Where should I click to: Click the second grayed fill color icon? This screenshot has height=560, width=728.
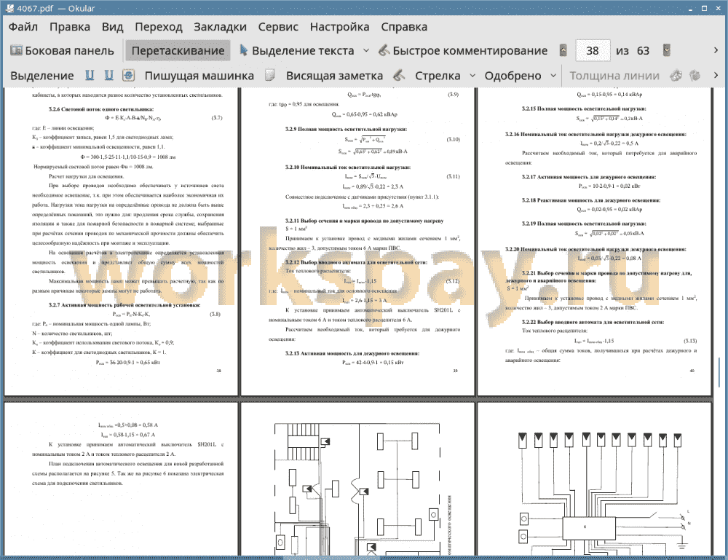coord(695,75)
